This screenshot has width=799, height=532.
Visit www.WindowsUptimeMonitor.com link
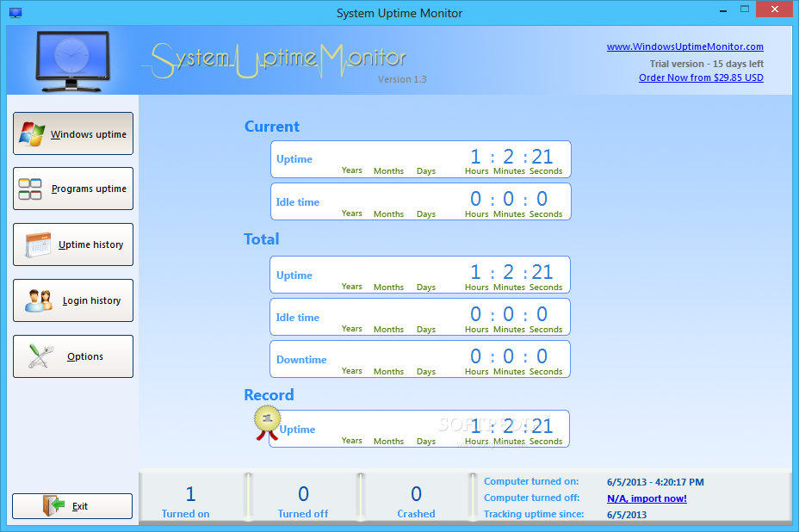[684, 46]
